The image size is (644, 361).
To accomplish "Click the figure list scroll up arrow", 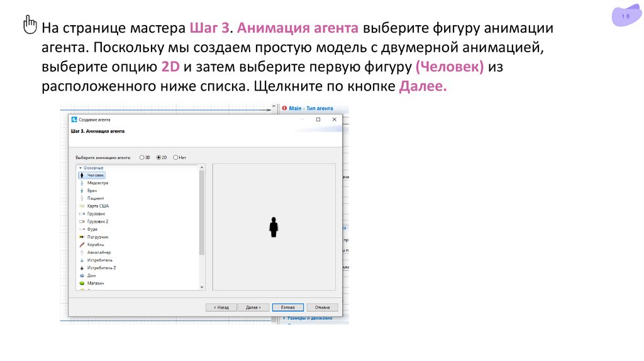I will click(x=202, y=167).
